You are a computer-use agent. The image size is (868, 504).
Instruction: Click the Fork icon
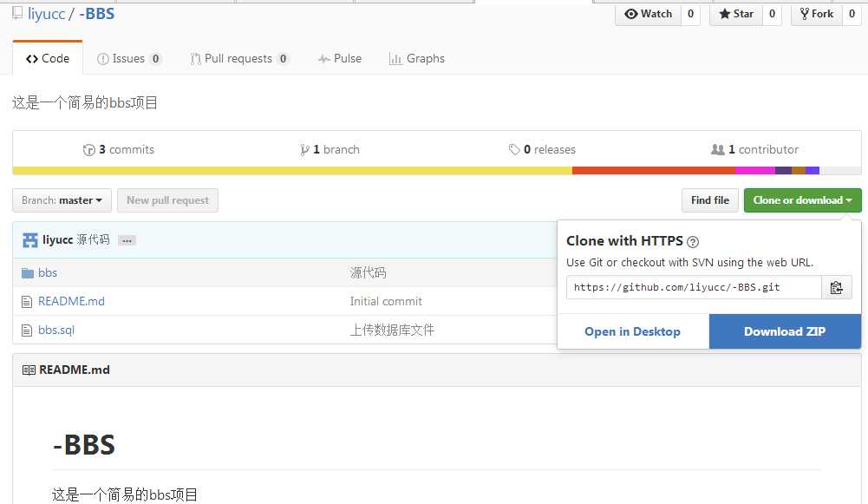pyautogui.click(x=805, y=14)
